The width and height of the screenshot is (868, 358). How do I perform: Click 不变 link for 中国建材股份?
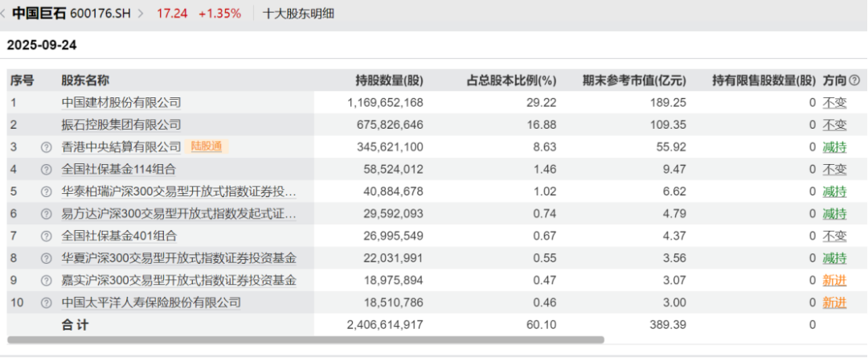click(834, 102)
